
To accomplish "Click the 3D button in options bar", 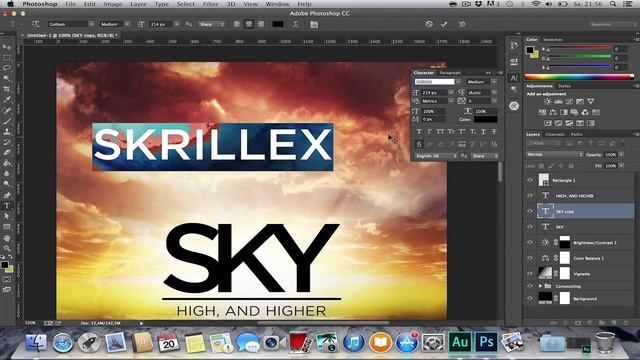I will (x=462, y=24).
